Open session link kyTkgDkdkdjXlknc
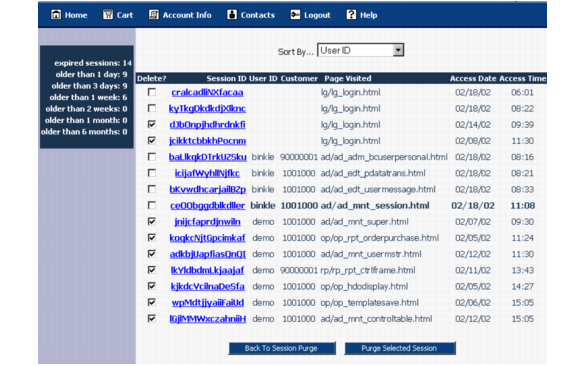This screenshot has height=366, width=585. click(207, 109)
